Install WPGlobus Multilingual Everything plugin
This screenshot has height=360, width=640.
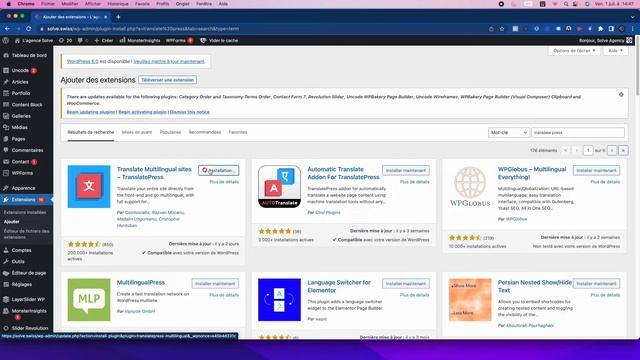(596, 170)
